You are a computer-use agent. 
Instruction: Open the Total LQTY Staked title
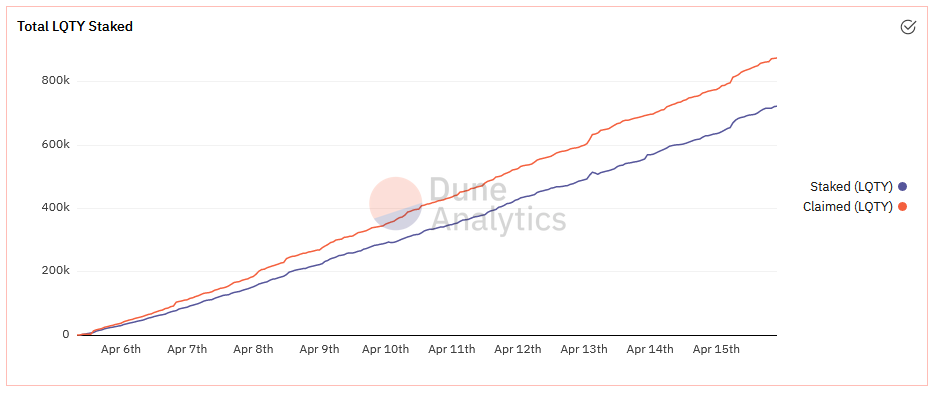click(75, 26)
